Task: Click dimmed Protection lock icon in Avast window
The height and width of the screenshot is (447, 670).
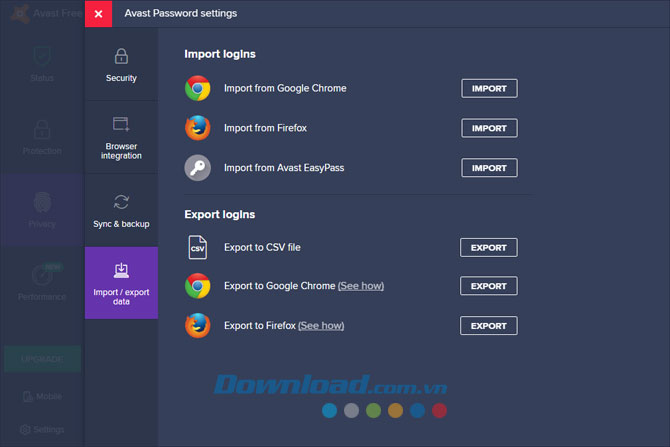Action: 42,129
